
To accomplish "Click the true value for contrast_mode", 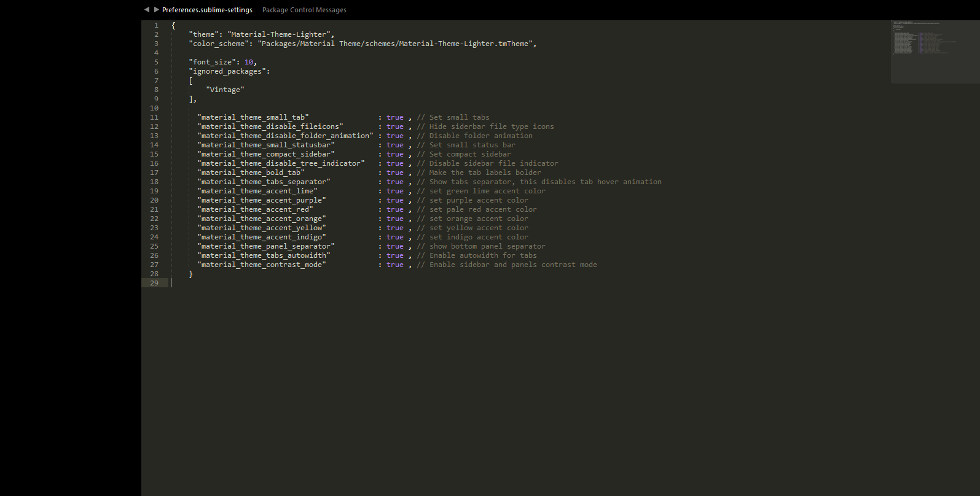I will click(x=395, y=265).
